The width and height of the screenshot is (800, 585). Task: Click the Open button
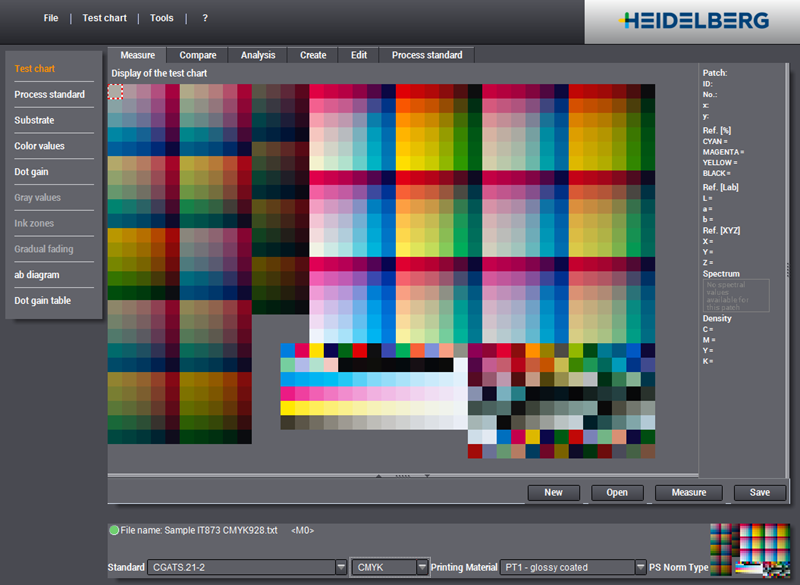tap(617, 492)
